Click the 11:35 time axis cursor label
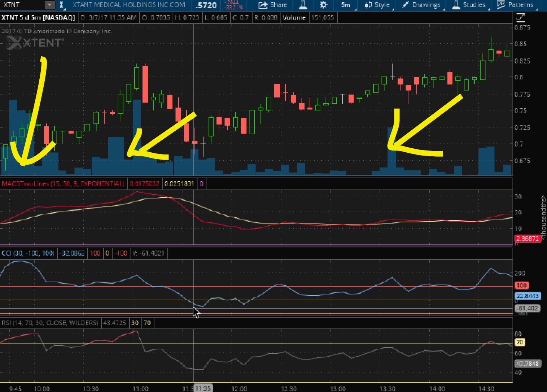Viewport: 547px width, 392px height. point(202,388)
